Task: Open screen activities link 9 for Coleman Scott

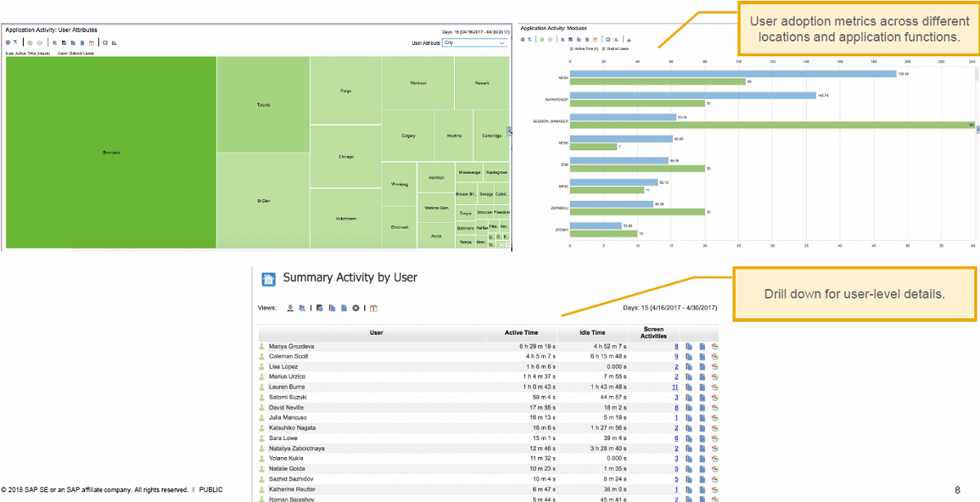Action: click(676, 357)
